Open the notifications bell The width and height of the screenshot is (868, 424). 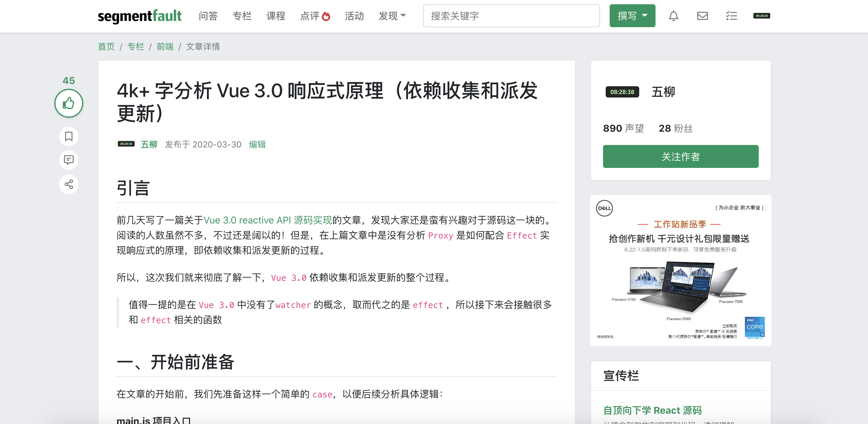point(673,16)
